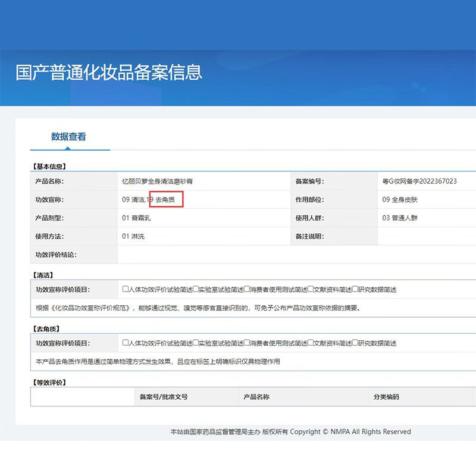This screenshot has width=476, height=476.
Task: Tick 实验室试验简述 under the 去角质 section
Action: pyautogui.click(x=196, y=343)
